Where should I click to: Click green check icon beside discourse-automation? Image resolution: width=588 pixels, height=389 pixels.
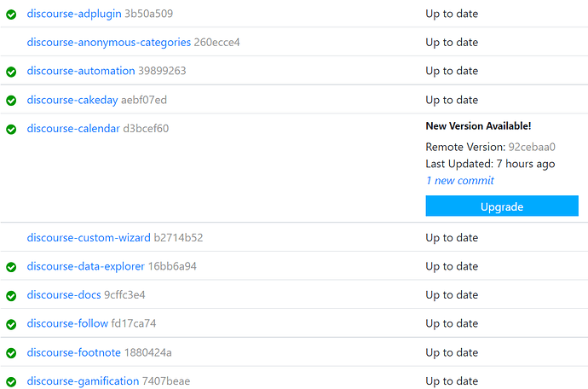coord(11,72)
